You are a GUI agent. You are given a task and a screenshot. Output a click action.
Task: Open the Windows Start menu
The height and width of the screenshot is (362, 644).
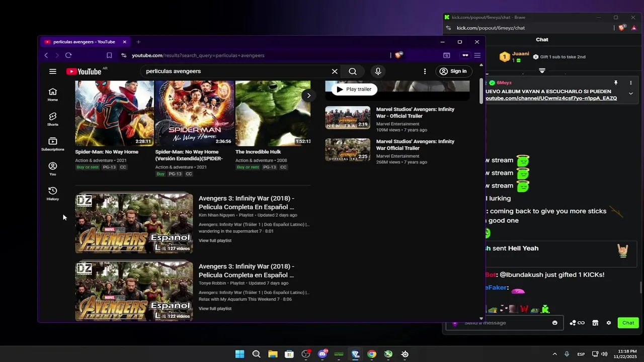click(239, 354)
